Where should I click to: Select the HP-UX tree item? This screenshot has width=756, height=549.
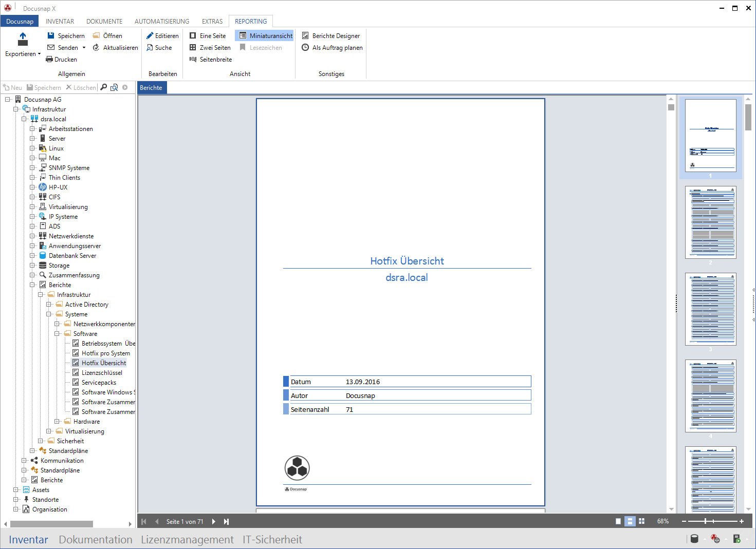58,187
